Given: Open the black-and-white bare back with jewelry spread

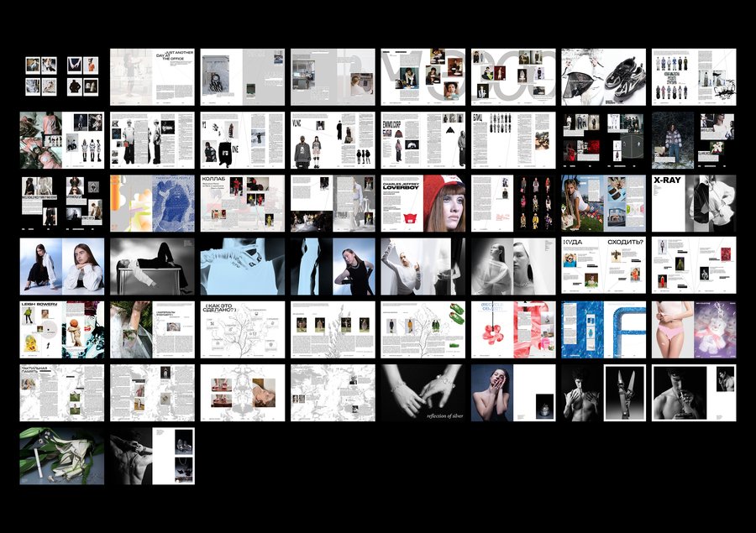Looking at the screenshot, I should coord(152,456).
